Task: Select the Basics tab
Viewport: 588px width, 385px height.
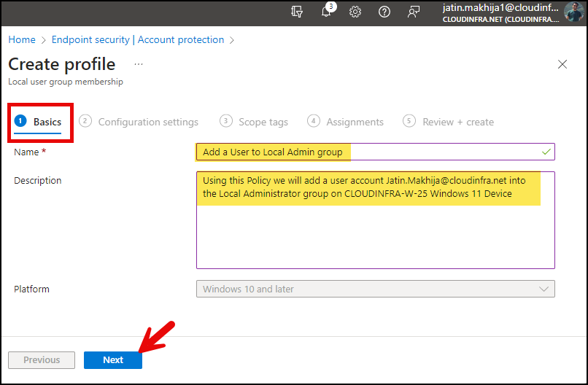Action: pos(38,122)
